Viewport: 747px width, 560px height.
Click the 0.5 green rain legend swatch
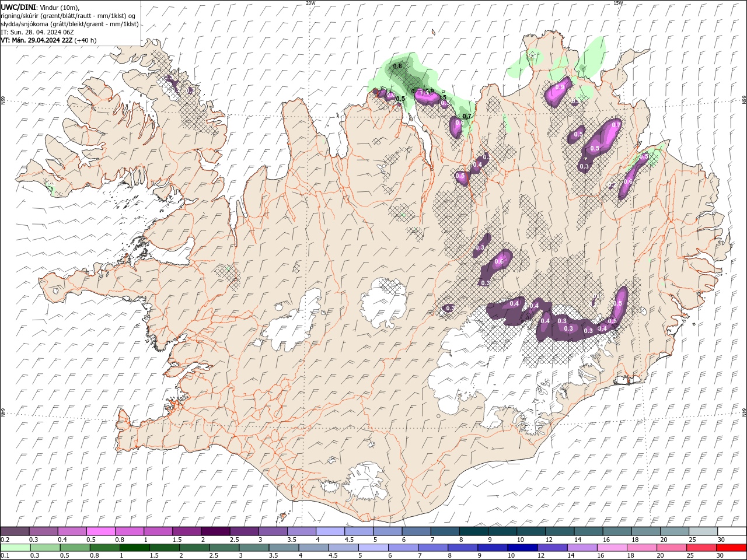coord(75,547)
